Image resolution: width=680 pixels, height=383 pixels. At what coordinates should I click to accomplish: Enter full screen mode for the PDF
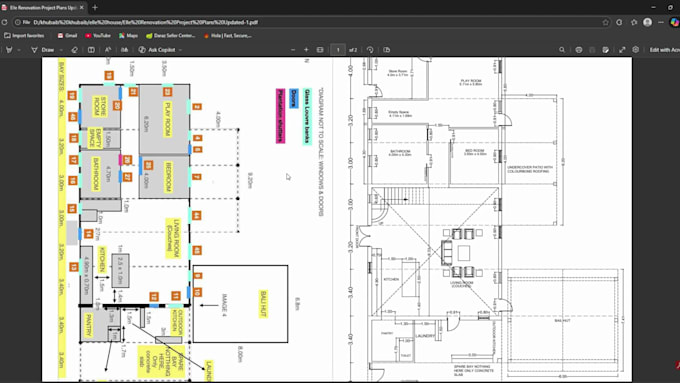(x=622, y=50)
